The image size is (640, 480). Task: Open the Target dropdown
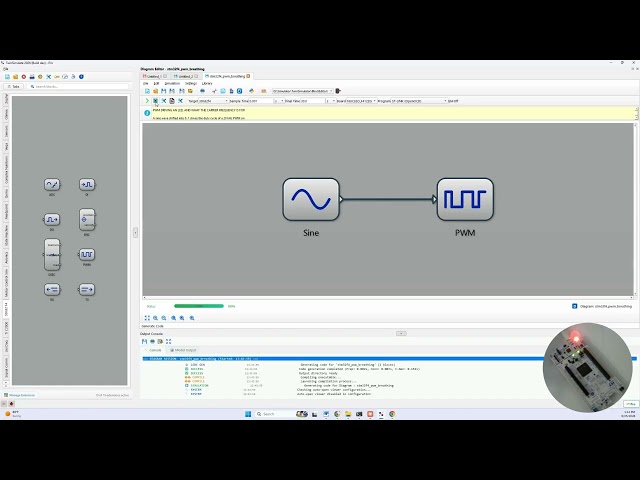coord(213,101)
